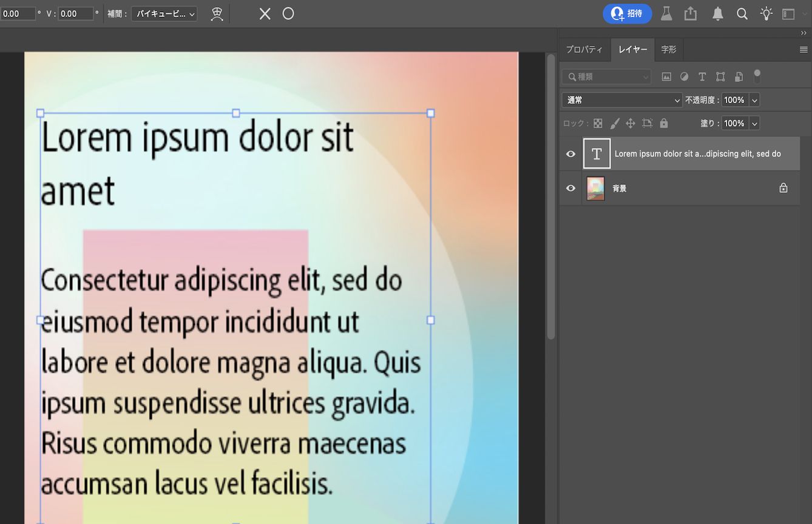Click the search icon in top bar
The image size is (812, 524).
click(x=742, y=13)
